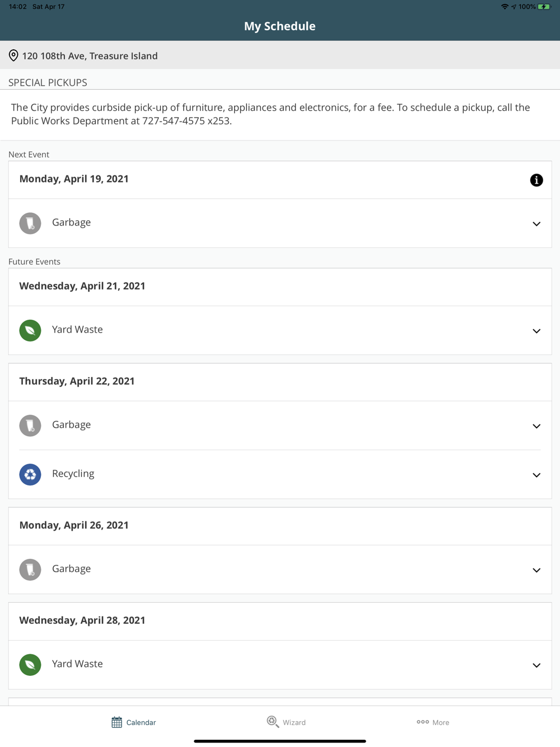Expand Yard Waste on April 21

(x=536, y=331)
